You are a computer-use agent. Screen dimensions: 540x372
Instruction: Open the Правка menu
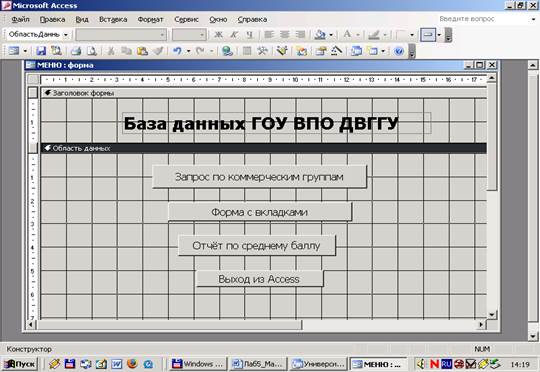(52, 19)
